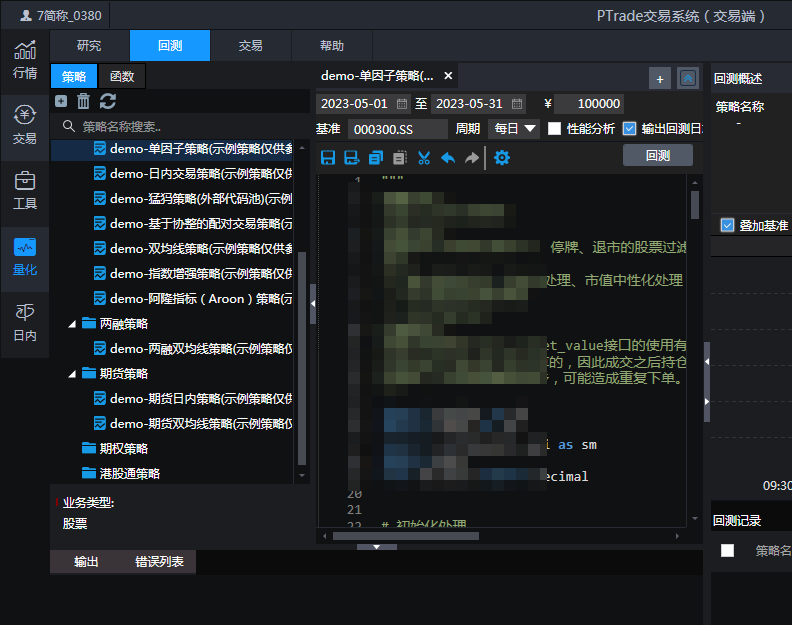Viewport: 792px width, 625px height.
Task: Switch to the 交易 top tab
Action: pos(251,46)
